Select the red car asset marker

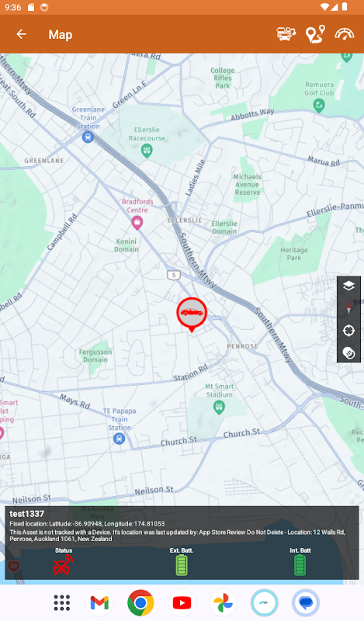click(x=192, y=314)
